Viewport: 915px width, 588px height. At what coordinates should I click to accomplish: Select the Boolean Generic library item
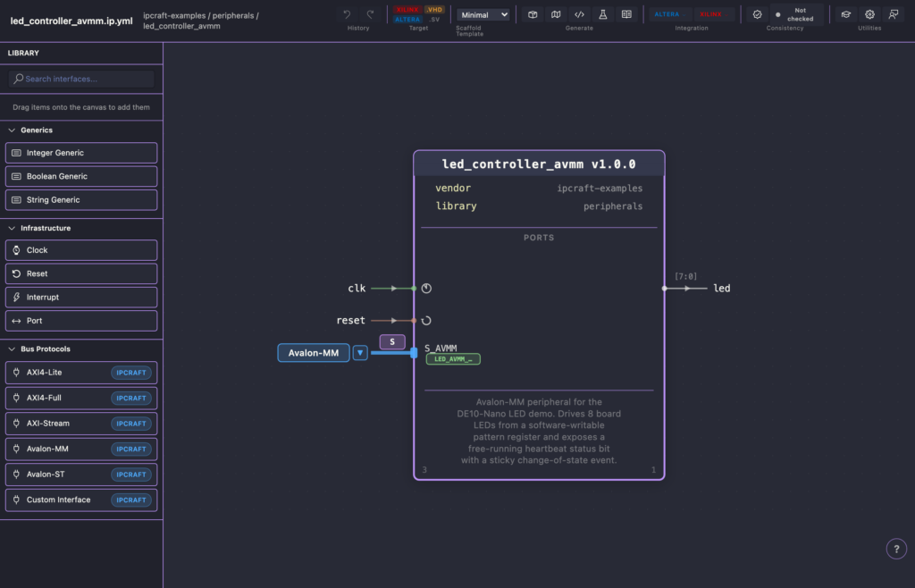(x=81, y=176)
